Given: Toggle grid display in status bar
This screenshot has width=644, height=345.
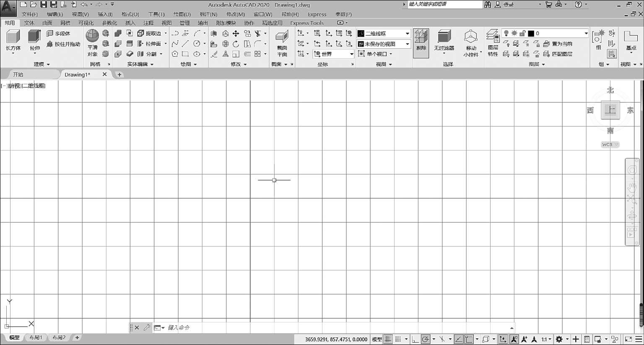Looking at the screenshot, I should (388, 339).
